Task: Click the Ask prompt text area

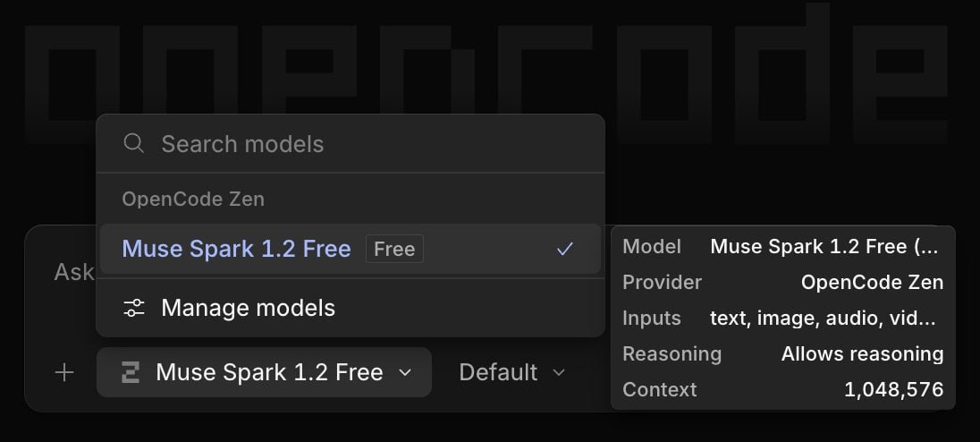Action: (x=73, y=272)
